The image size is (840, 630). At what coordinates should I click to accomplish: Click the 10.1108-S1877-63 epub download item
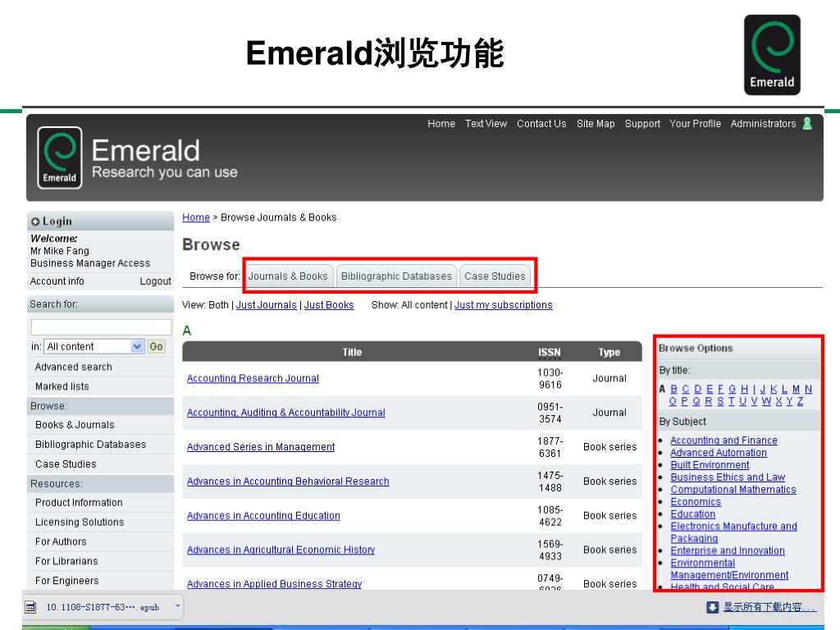pos(103,607)
